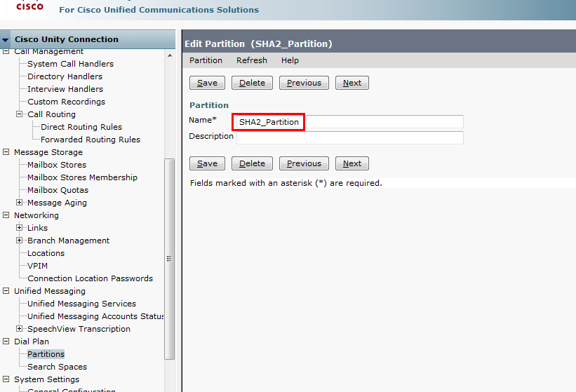Collapse the Networking tree node

point(6,215)
